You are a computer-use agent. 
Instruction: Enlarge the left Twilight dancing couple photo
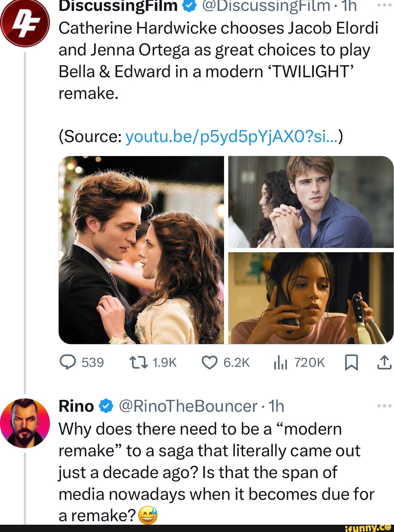coord(141,250)
